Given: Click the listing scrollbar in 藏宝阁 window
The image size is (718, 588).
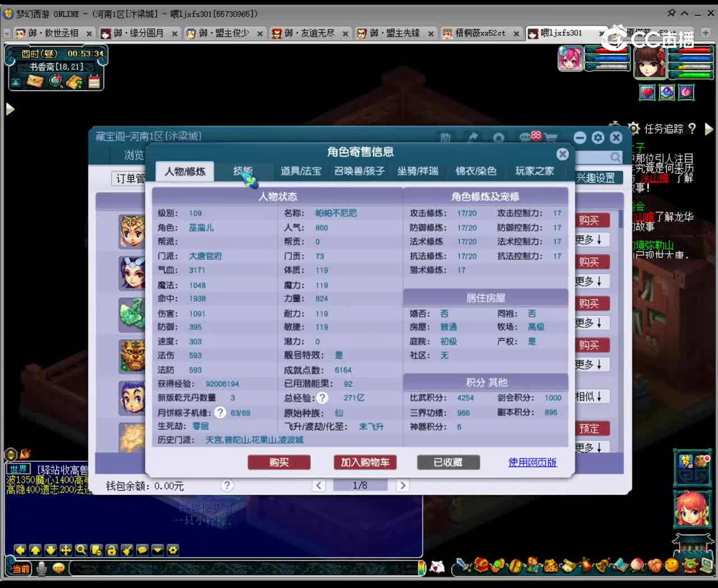Looking at the screenshot, I should [x=621, y=219].
